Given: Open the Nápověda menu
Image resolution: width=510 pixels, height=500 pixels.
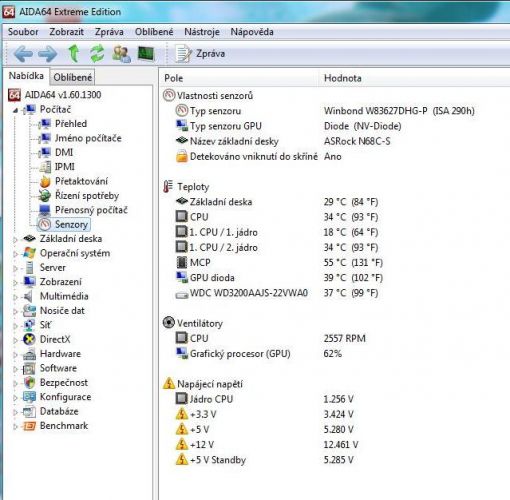Looking at the screenshot, I should [252, 32].
